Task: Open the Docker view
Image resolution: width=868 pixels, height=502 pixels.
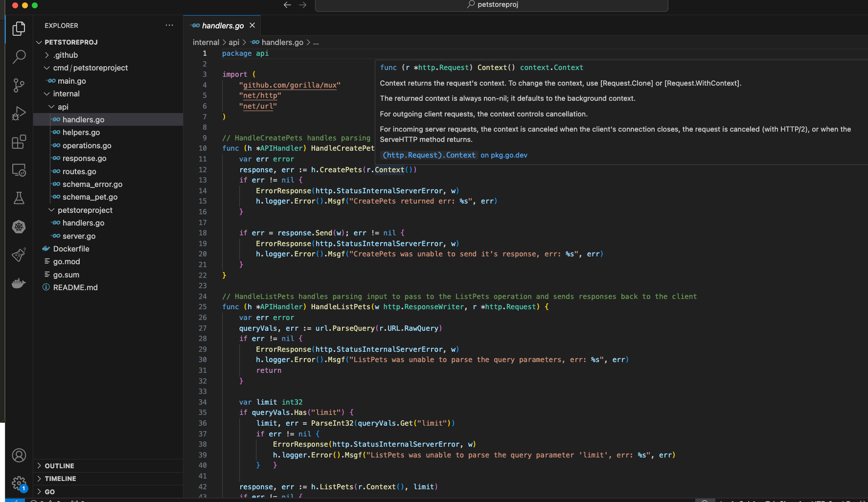Action: tap(19, 283)
